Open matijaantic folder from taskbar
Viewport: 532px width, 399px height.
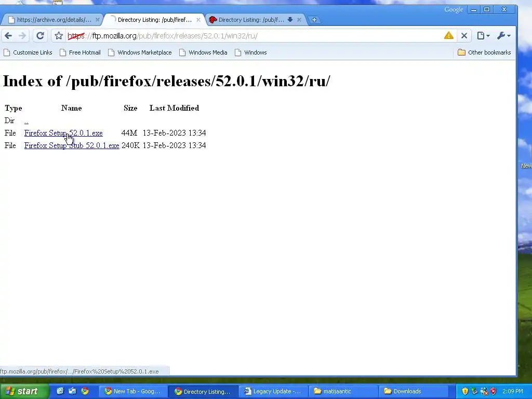click(x=343, y=391)
